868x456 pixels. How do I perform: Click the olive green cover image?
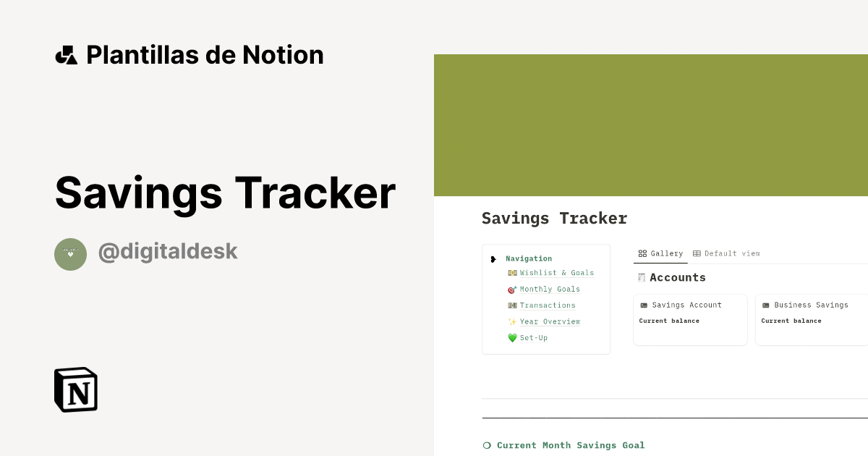pos(651,123)
